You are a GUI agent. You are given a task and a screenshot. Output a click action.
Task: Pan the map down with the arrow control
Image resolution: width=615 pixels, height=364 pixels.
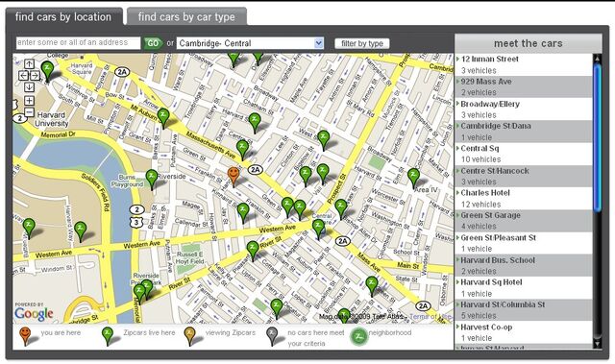click(30, 87)
